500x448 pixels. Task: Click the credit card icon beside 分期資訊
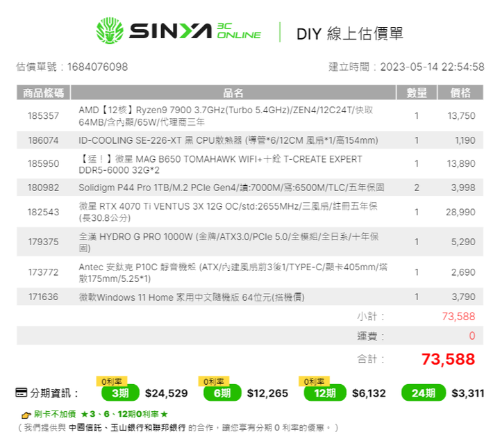click(22, 392)
